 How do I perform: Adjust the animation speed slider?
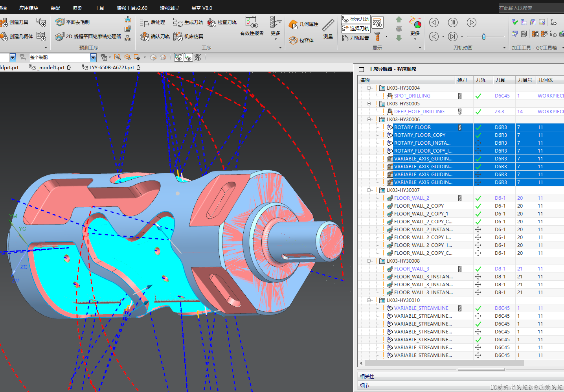point(484,37)
